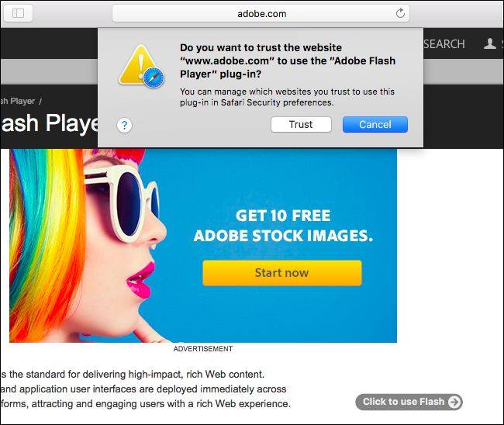Image resolution: width=504 pixels, height=425 pixels.
Task: Click the yellow warning triangle icon
Action: tap(139, 64)
